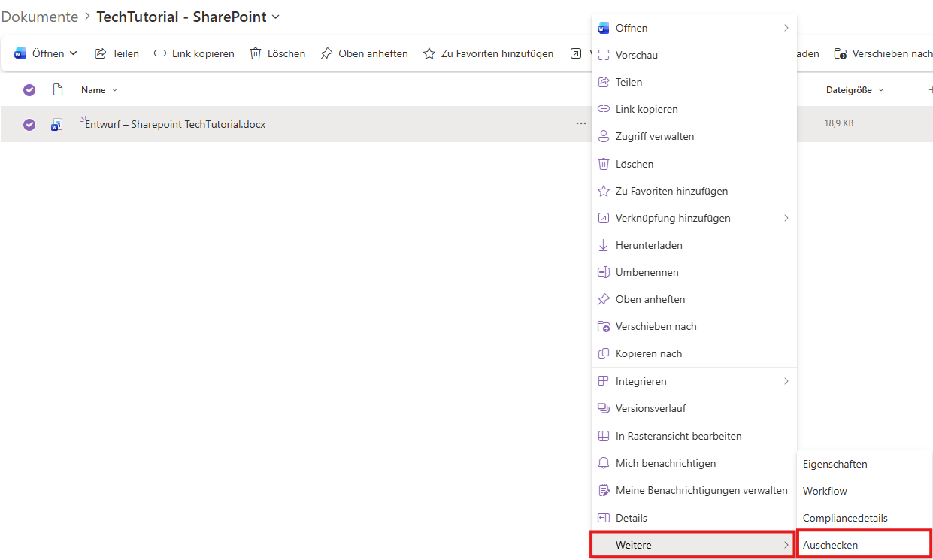Select Zu Favoriten hinzufügen in context menu

click(x=694, y=191)
